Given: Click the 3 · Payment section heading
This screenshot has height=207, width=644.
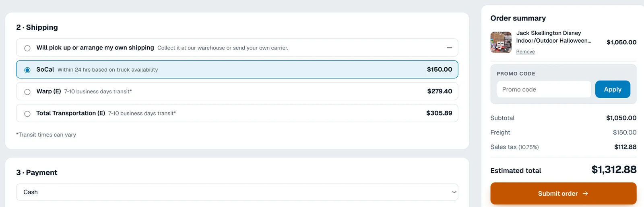Looking at the screenshot, I should click(x=37, y=172).
